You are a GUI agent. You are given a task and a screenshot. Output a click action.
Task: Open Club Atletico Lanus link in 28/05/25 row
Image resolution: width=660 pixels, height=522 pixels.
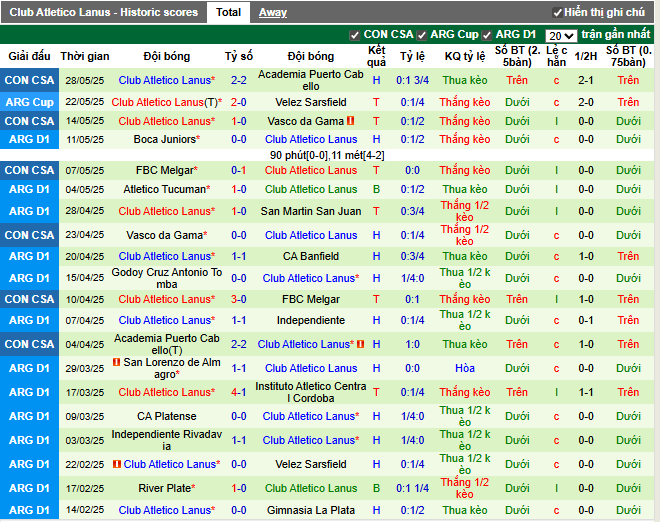pos(165,80)
